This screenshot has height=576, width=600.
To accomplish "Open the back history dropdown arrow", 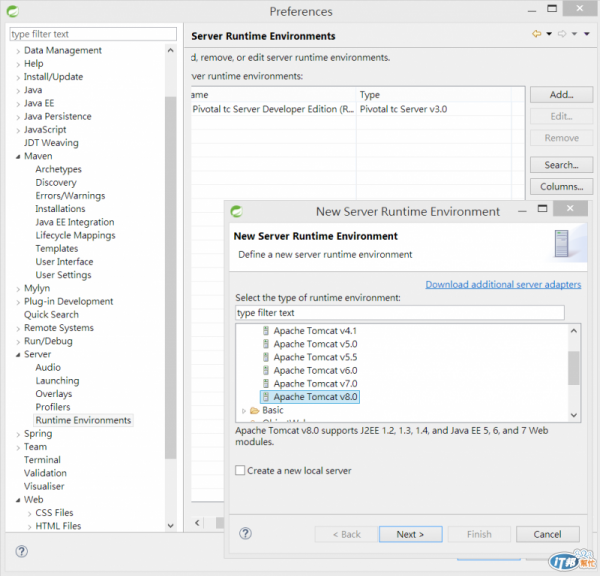I will [549, 34].
